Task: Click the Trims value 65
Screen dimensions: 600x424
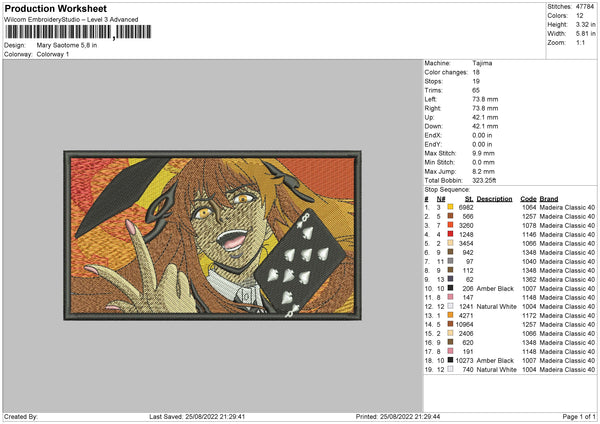Action: [x=476, y=90]
